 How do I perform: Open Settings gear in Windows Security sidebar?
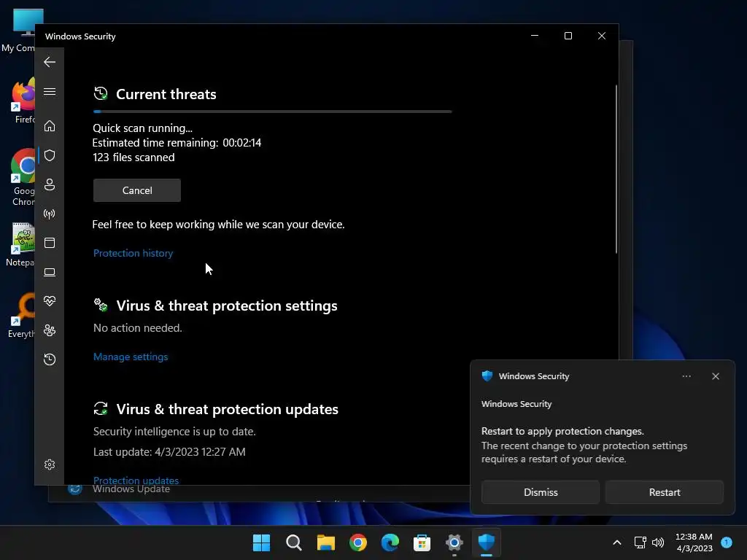point(50,464)
